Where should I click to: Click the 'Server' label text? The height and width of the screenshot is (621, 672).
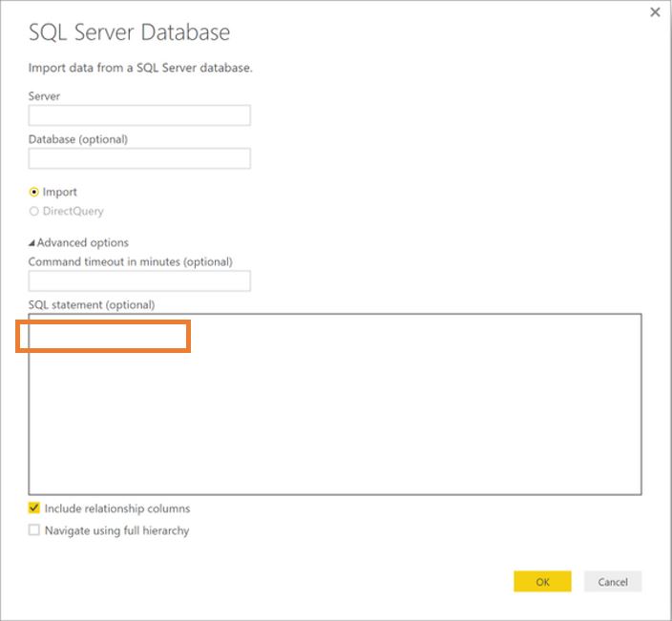pyautogui.click(x=44, y=96)
